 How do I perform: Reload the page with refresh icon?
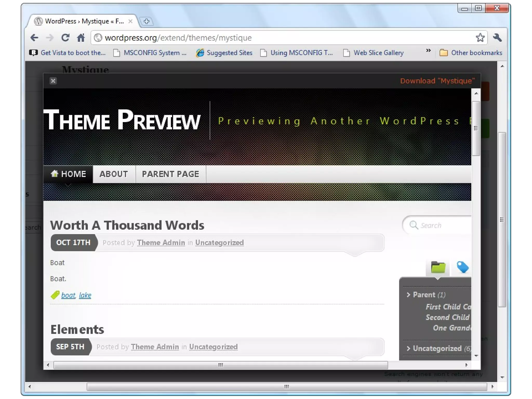coord(65,38)
